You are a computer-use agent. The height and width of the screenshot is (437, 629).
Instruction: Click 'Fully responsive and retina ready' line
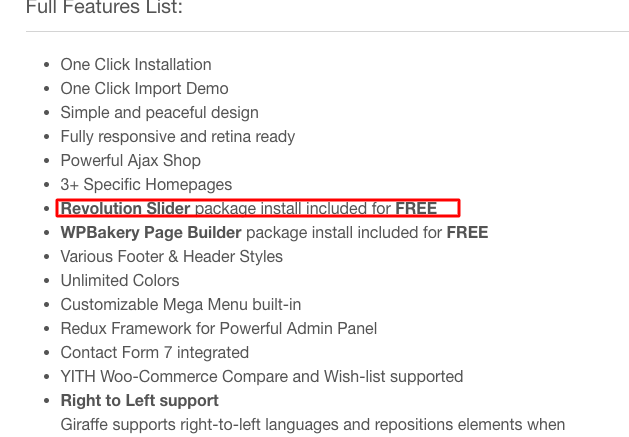(178, 137)
